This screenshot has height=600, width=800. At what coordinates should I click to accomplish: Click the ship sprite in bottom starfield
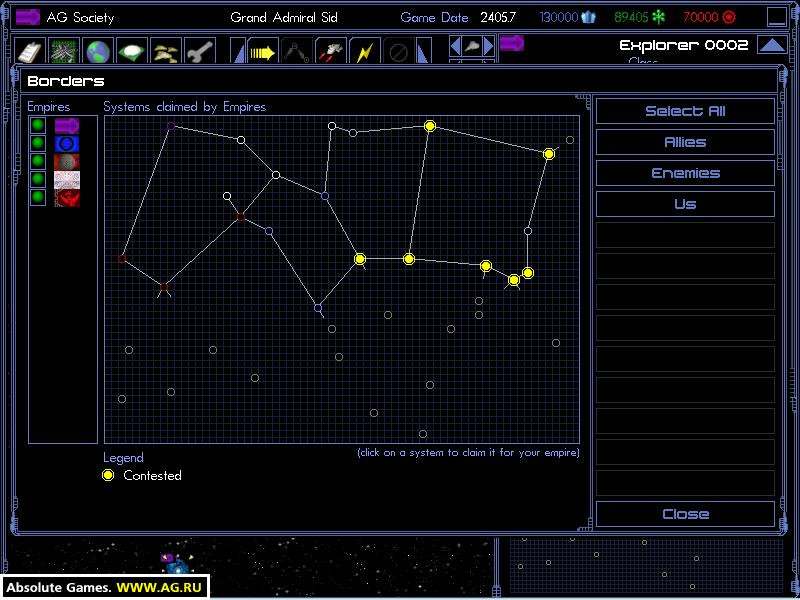click(178, 565)
